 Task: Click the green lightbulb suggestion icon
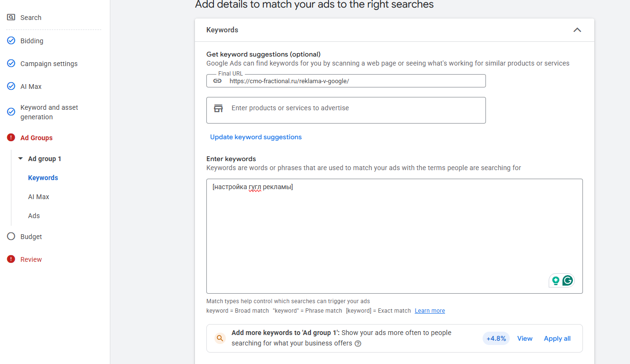coord(555,280)
